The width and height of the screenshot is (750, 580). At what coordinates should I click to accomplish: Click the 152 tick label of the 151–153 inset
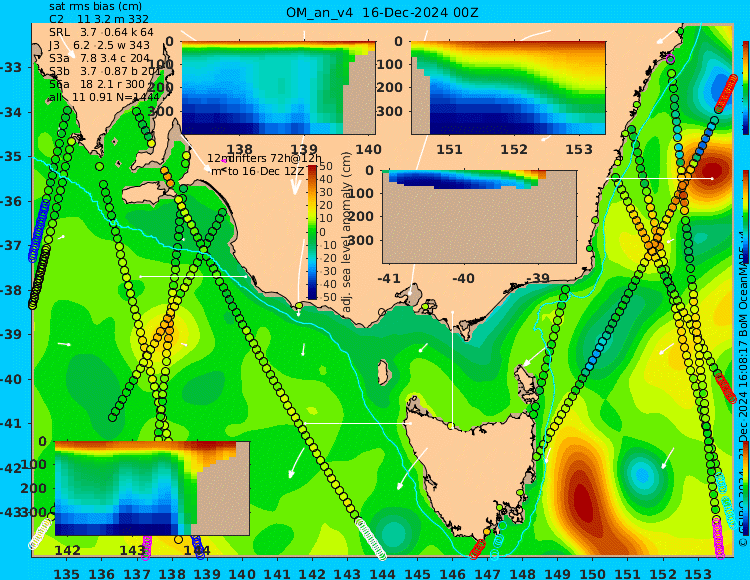coord(514,150)
